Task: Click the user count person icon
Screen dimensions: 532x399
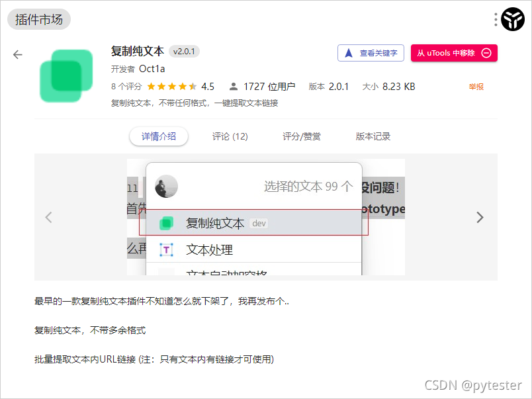Action: tap(234, 87)
